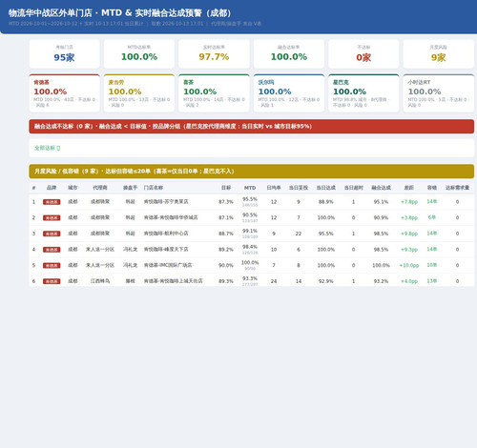Click the 实时达标率 97.7% summary card

pos(214,53)
